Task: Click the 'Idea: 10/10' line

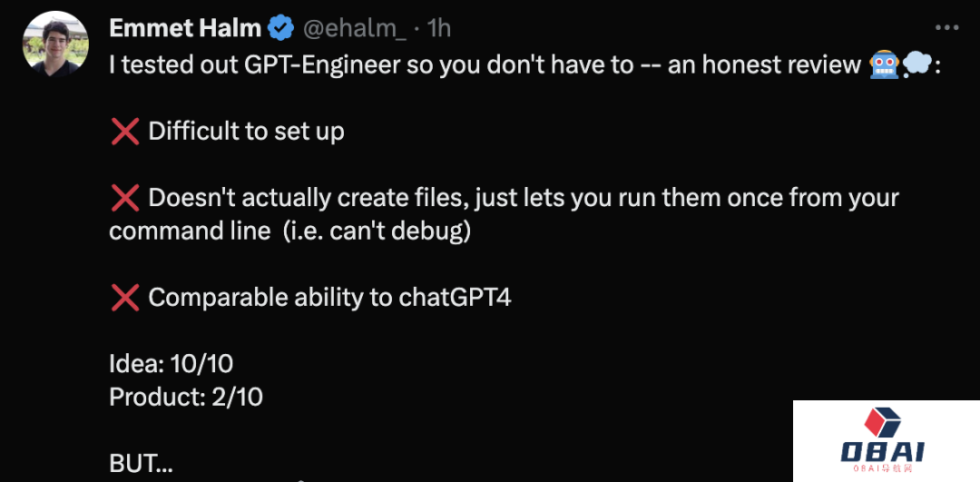Action: point(171,364)
